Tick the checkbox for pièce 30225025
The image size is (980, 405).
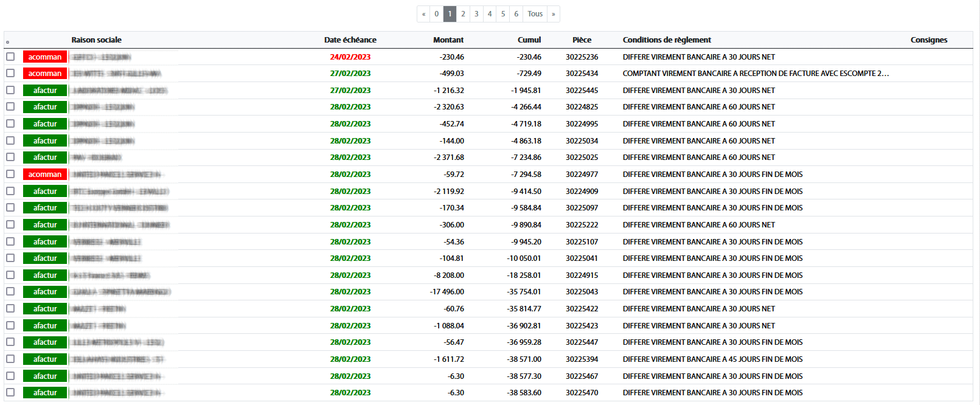pyautogui.click(x=10, y=157)
